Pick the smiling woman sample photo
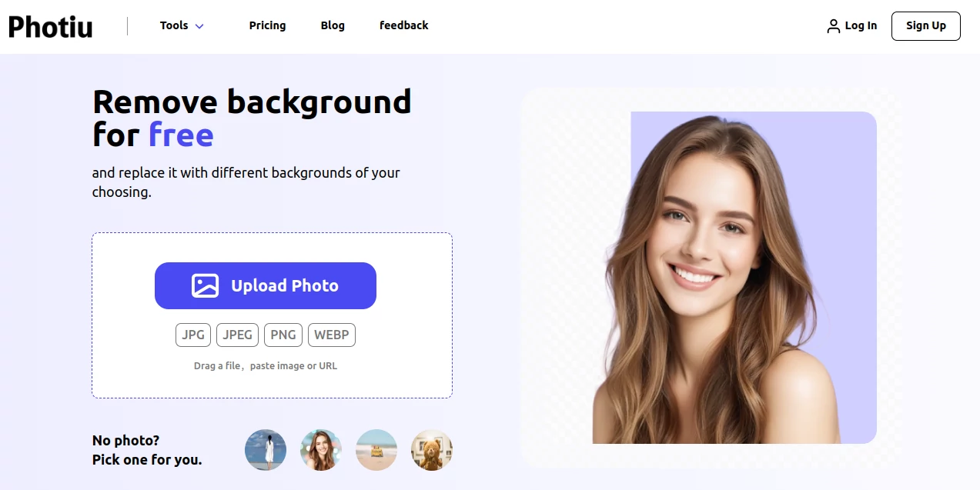The height and width of the screenshot is (490, 980). tap(320, 450)
